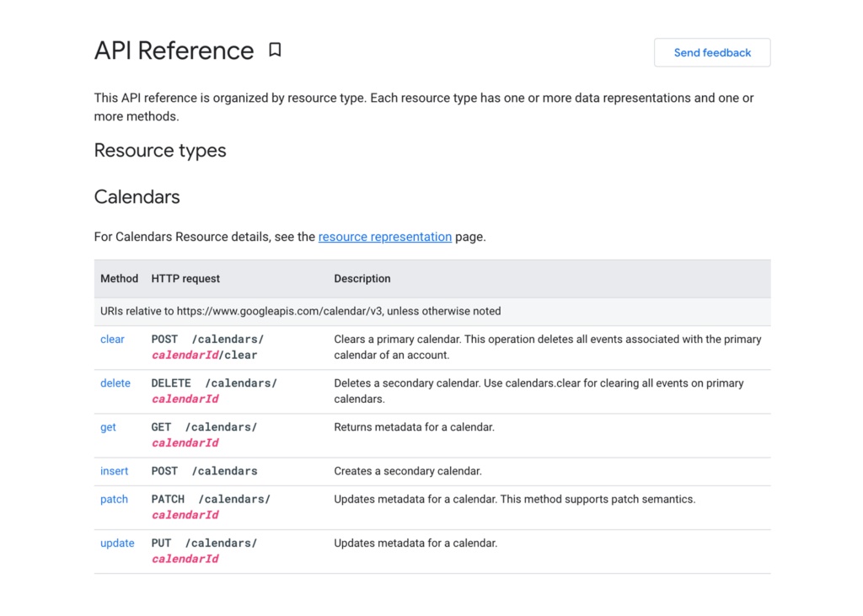Click the PATCH /calendars/ request text
The height and width of the screenshot is (616, 863).
pyautogui.click(x=211, y=500)
